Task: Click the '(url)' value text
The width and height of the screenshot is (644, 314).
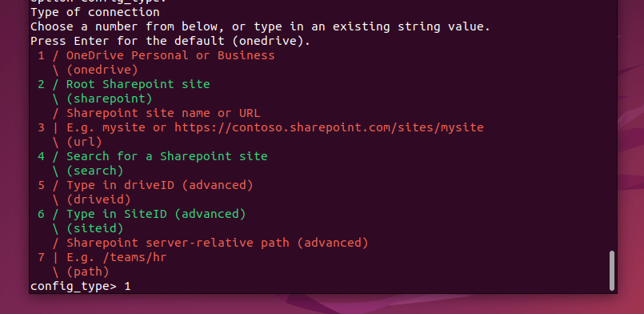Action: click(84, 143)
